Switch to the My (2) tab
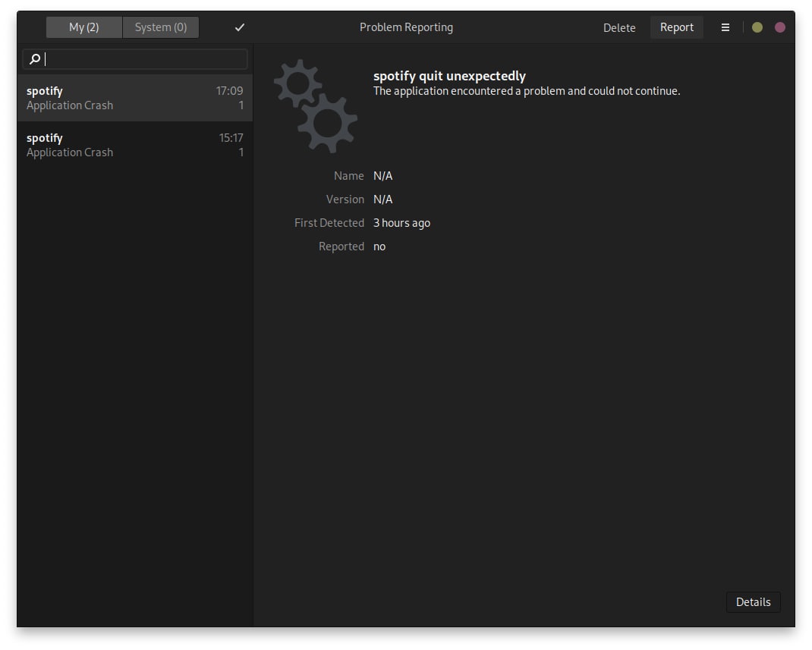This screenshot has height=650, width=812. pos(84,27)
